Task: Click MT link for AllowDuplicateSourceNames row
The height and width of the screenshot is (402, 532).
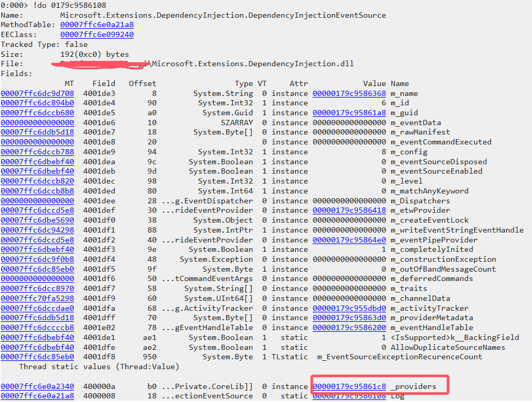Action: (x=38, y=347)
